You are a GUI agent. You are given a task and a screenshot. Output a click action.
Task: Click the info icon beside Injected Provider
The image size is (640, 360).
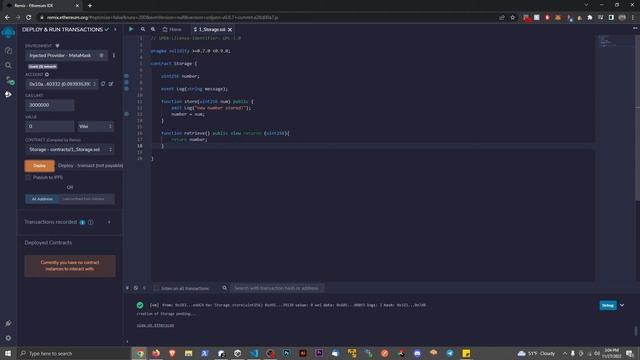tap(102, 55)
